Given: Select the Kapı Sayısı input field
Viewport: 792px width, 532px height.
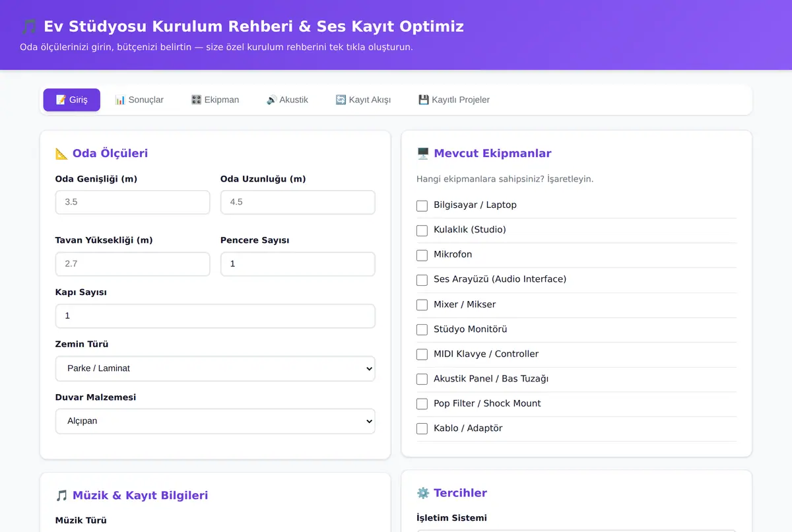Looking at the screenshot, I should (215, 316).
